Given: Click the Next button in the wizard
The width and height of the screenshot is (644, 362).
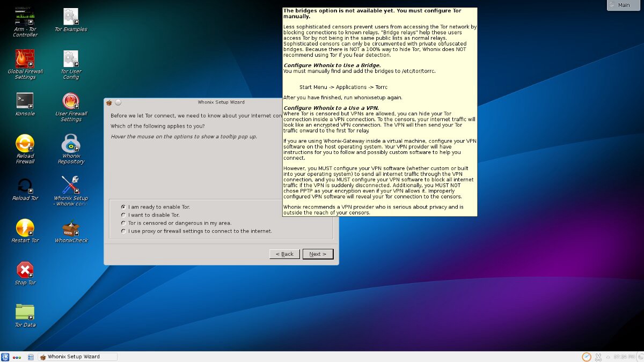Looking at the screenshot, I should [318, 254].
